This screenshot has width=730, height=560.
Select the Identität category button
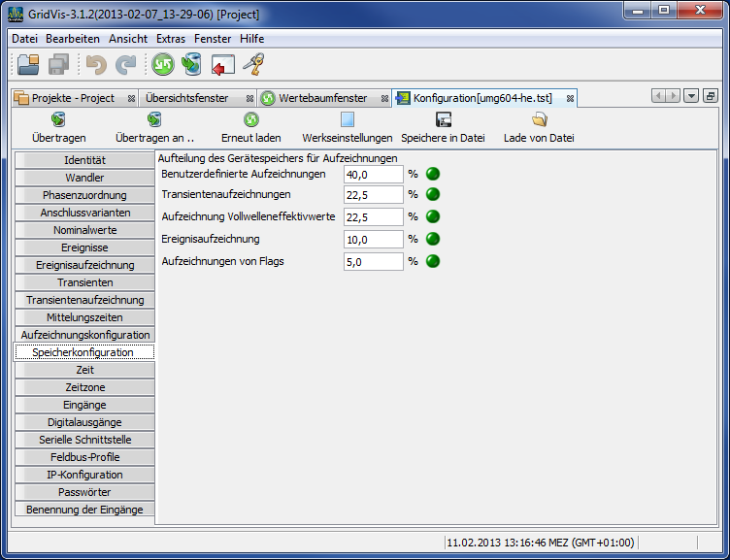point(84,160)
